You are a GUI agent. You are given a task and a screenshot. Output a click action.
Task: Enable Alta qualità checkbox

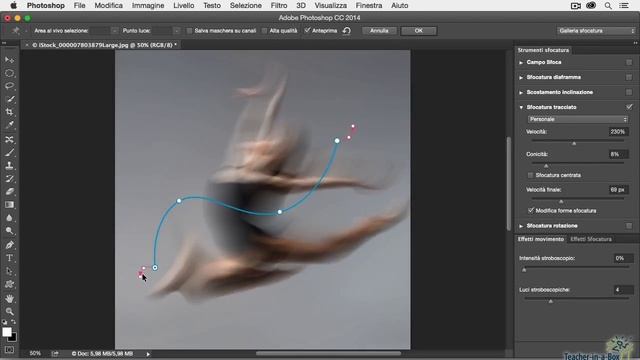[264, 31]
